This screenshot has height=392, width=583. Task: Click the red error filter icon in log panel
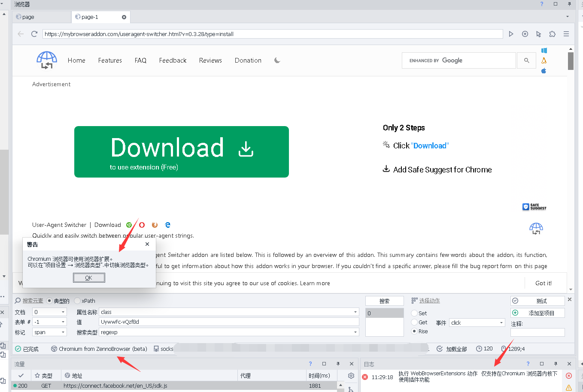569,376
